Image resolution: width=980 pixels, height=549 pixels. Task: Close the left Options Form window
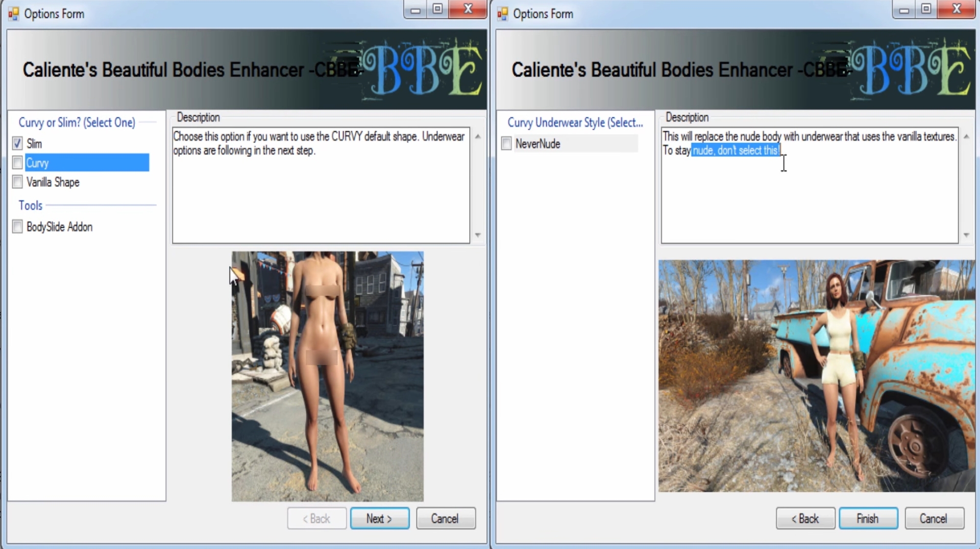pos(468,9)
